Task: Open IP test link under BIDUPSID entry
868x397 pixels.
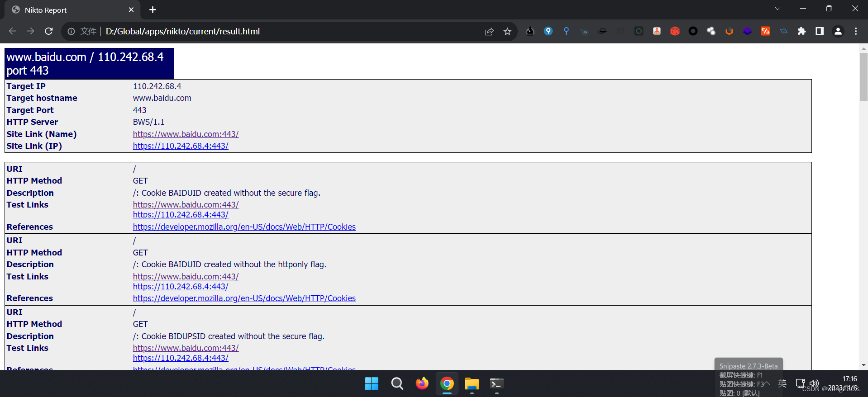Action: click(181, 358)
